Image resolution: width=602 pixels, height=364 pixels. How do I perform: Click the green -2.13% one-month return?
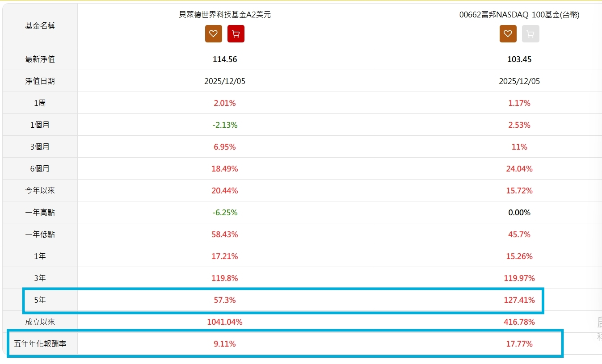(225, 125)
